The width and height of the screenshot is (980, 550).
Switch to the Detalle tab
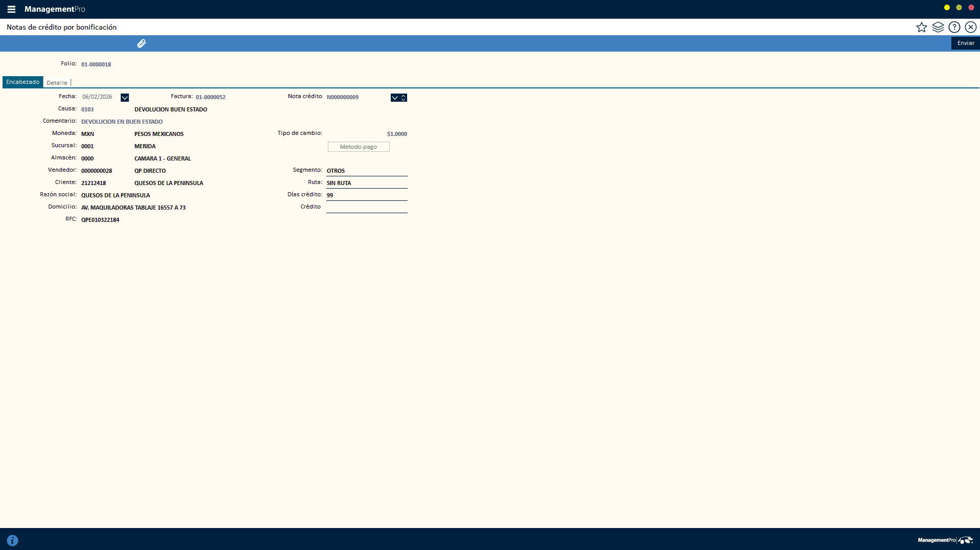(x=57, y=83)
